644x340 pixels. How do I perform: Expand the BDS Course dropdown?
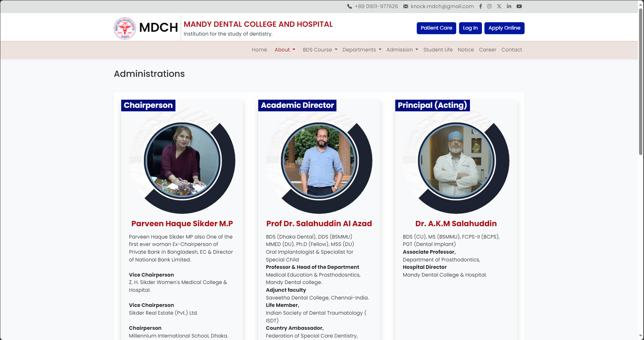[x=320, y=50]
